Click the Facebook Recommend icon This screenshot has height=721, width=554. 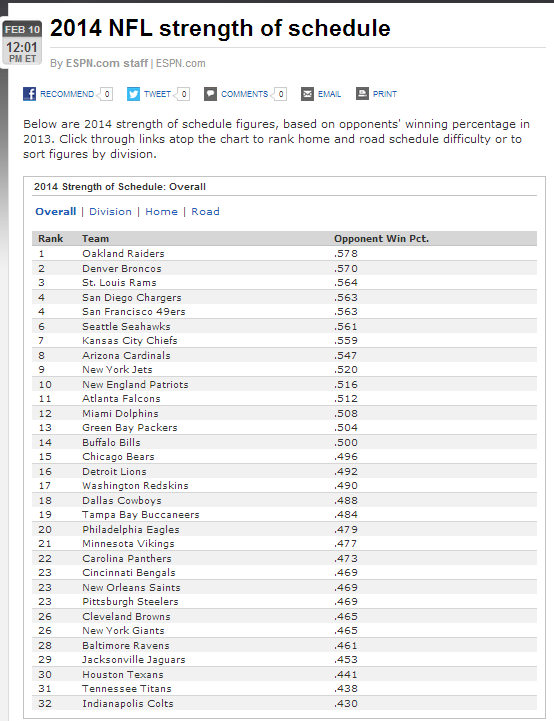[x=29, y=94]
